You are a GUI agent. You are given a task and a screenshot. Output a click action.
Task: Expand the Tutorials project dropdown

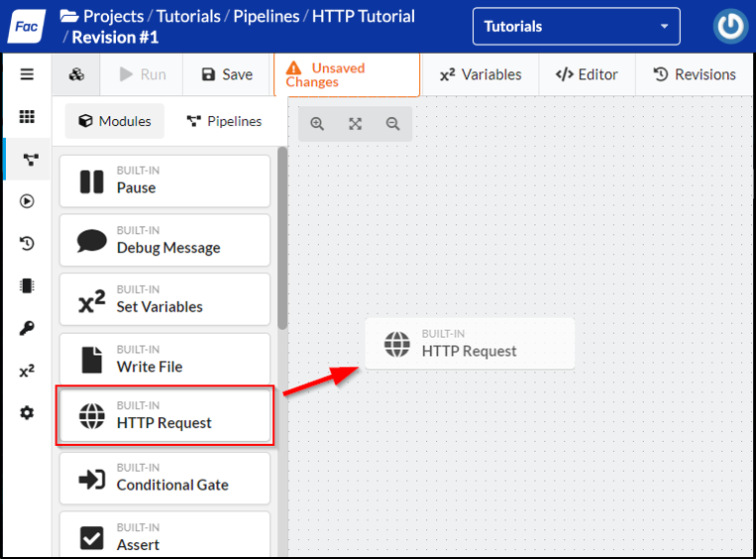click(x=576, y=27)
